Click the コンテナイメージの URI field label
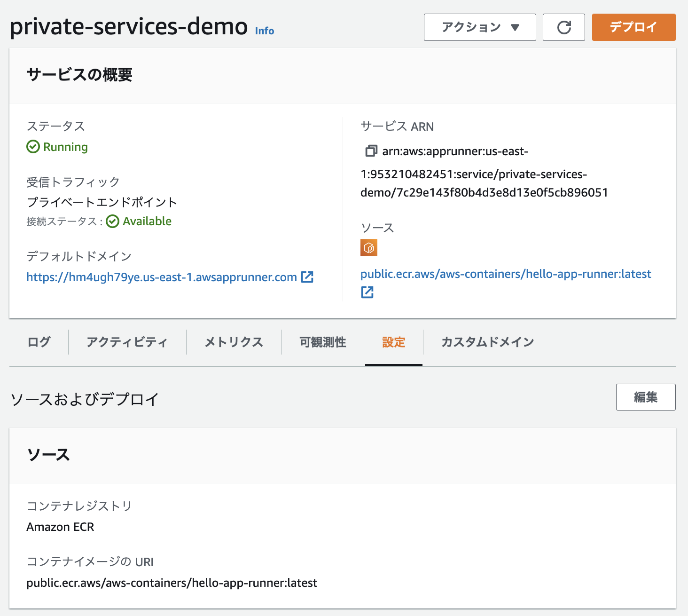 click(90, 562)
